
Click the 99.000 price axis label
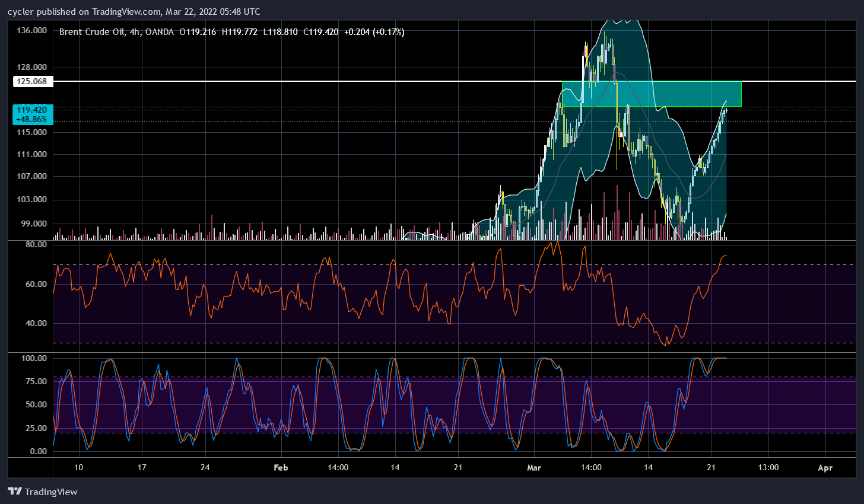coord(34,224)
